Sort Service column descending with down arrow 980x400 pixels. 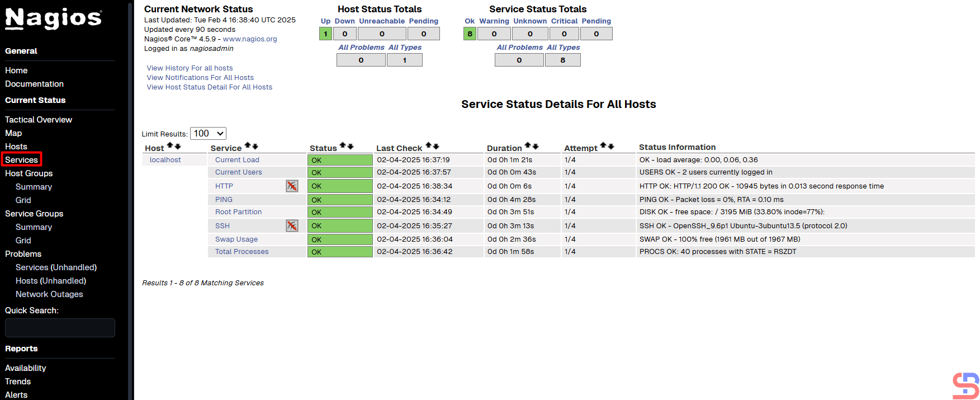255,146
